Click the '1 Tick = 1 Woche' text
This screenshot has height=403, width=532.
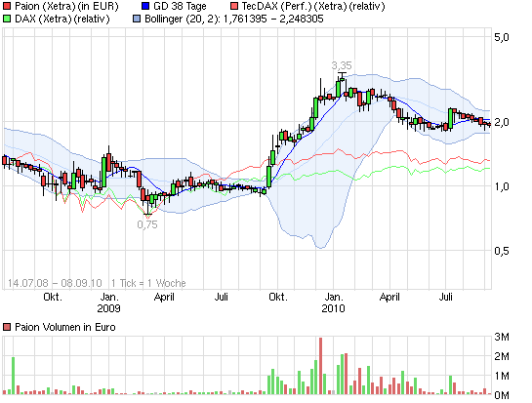148,283
